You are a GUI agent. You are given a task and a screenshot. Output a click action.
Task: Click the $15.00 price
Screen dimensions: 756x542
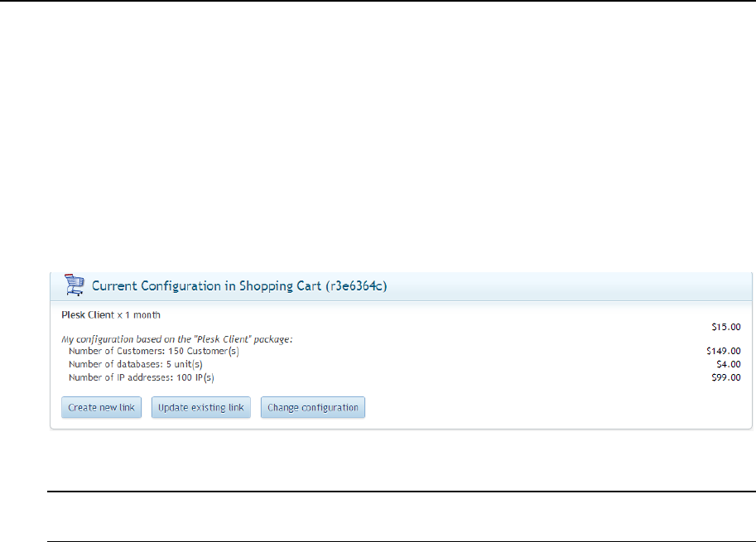pos(725,327)
